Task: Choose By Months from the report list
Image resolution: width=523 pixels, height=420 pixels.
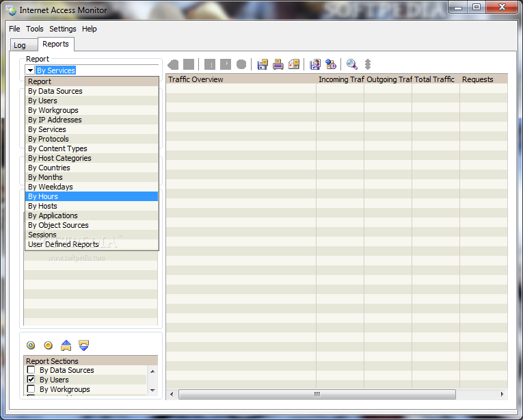Action: tap(92, 177)
